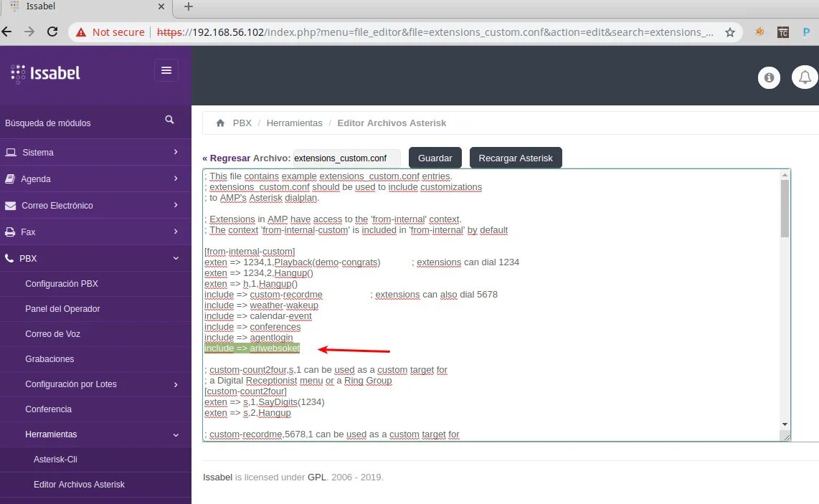Open new browser tab with plus

(189, 6)
